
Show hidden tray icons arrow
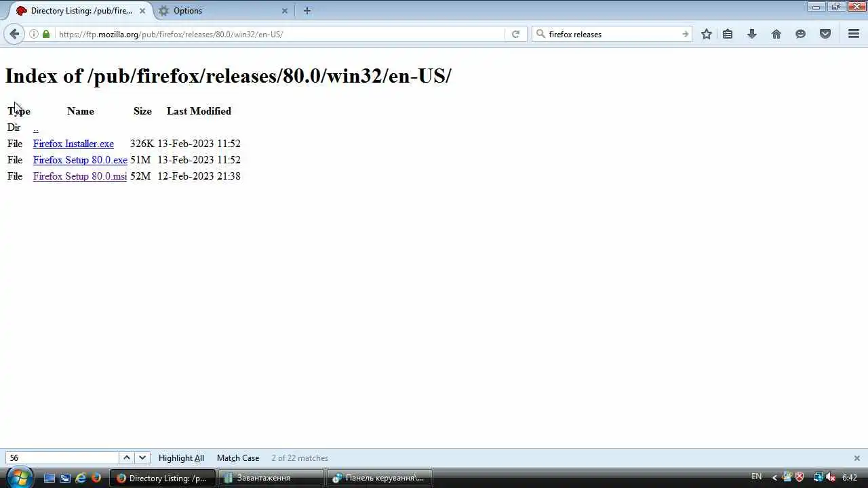pyautogui.click(x=774, y=478)
